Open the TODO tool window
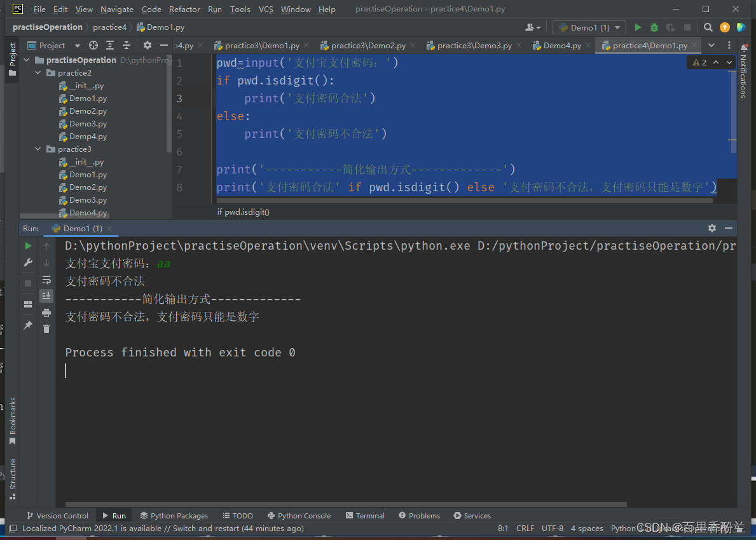This screenshot has width=756, height=540. tap(238, 515)
